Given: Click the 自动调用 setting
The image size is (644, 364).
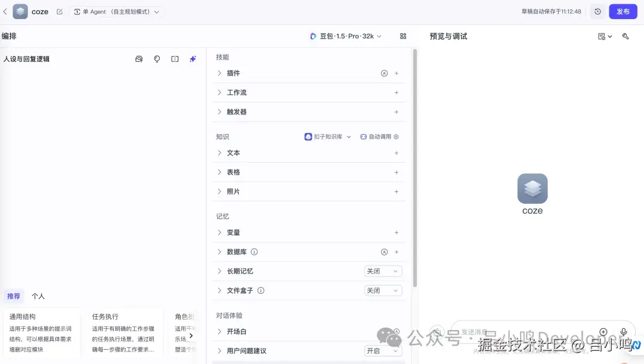Looking at the screenshot, I should 379,136.
